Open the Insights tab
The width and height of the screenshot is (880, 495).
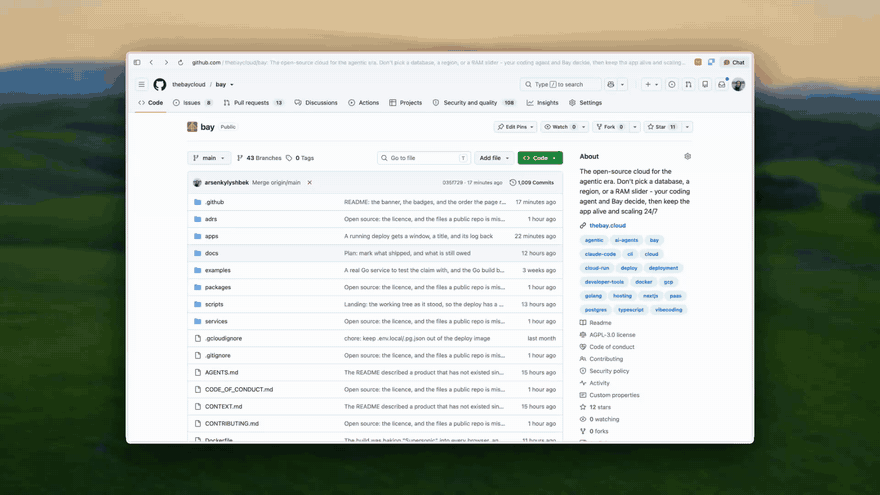[542, 103]
